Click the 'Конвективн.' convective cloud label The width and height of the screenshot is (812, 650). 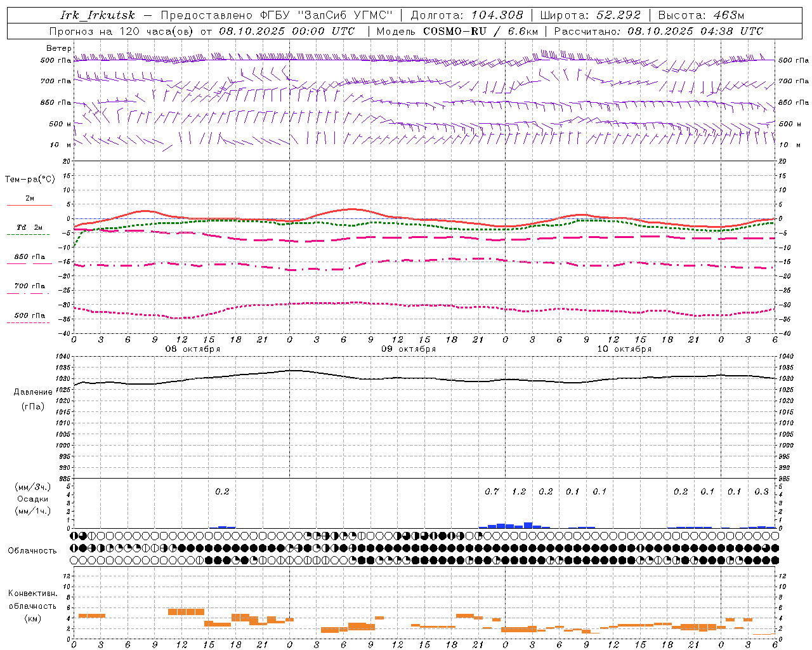pyautogui.click(x=33, y=594)
